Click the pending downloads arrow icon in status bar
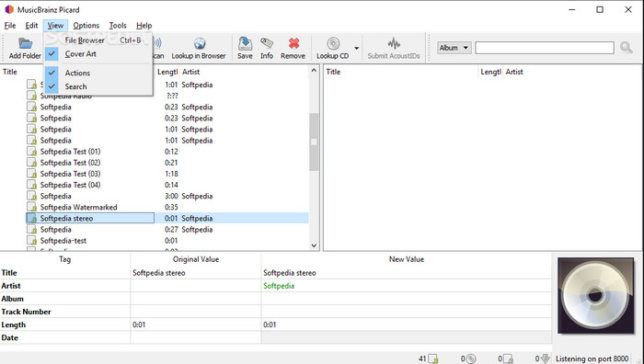 coord(545,359)
